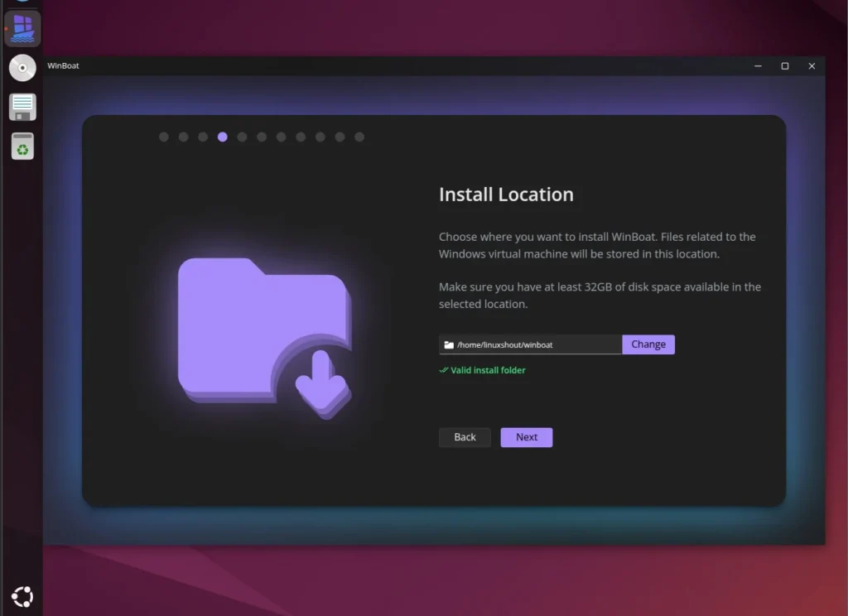Maximize the WinBoat window
The height and width of the screenshot is (616, 848).
(785, 66)
